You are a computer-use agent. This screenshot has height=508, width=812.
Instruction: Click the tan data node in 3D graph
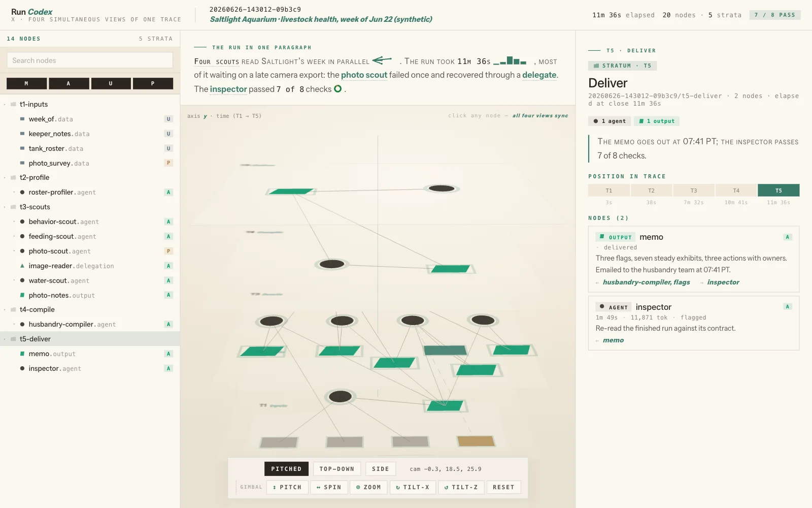(x=476, y=441)
